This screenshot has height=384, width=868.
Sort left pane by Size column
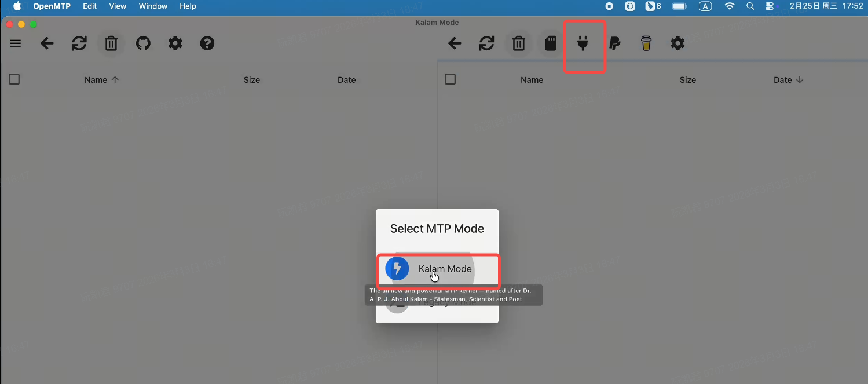coord(252,80)
